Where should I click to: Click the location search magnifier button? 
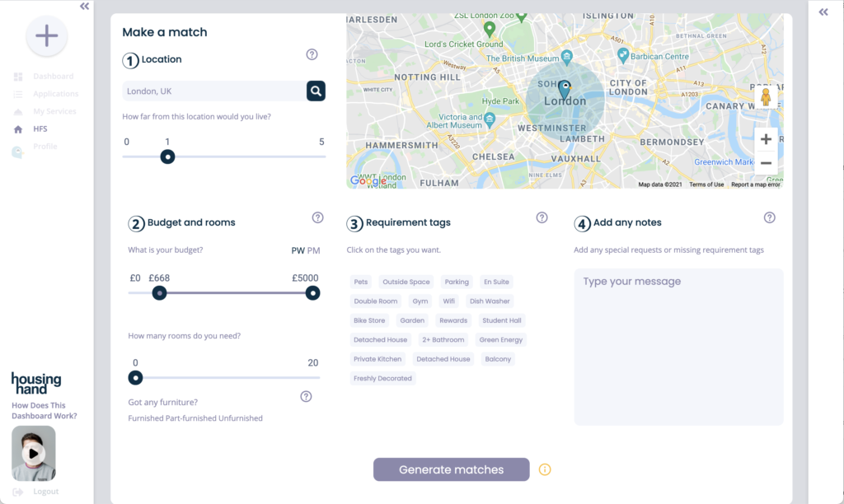(316, 91)
